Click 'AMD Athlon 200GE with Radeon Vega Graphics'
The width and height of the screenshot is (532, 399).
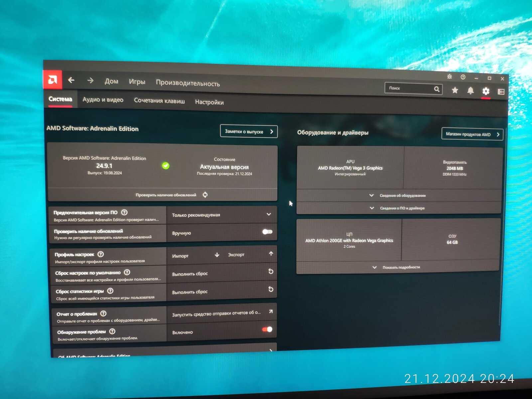point(349,240)
